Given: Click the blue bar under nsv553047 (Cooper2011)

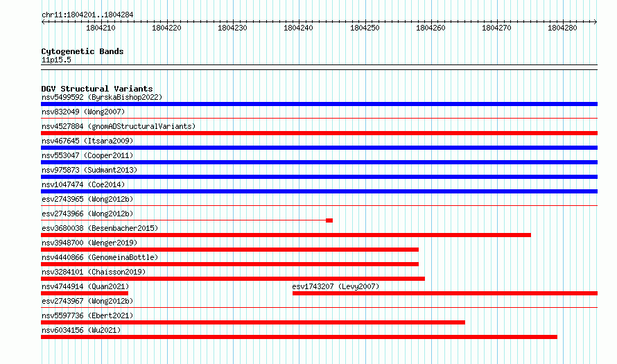Looking at the screenshot, I should pyautogui.click(x=319, y=162).
